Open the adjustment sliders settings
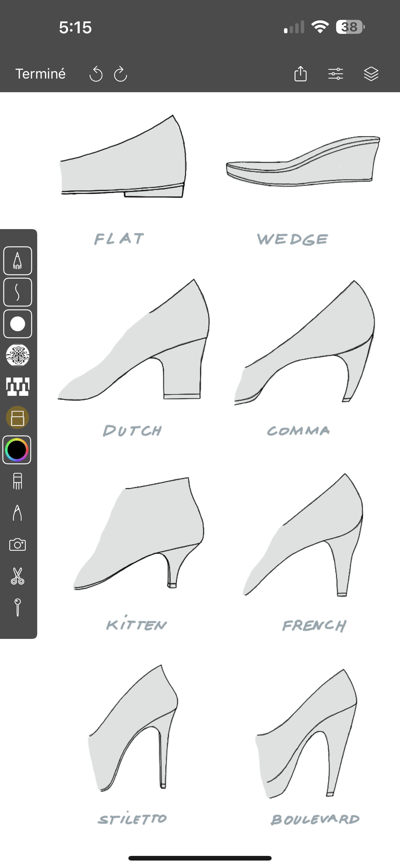 pyautogui.click(x=336, y=74)
